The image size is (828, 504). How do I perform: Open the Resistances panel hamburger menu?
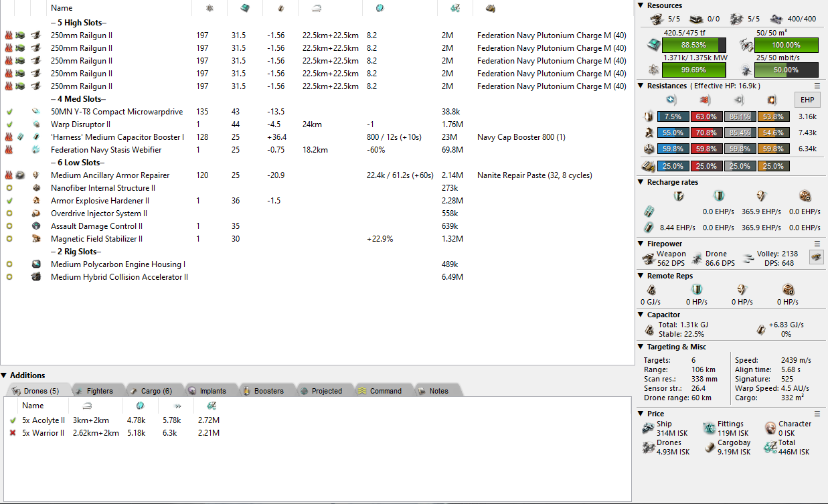[x=817, y=86]
